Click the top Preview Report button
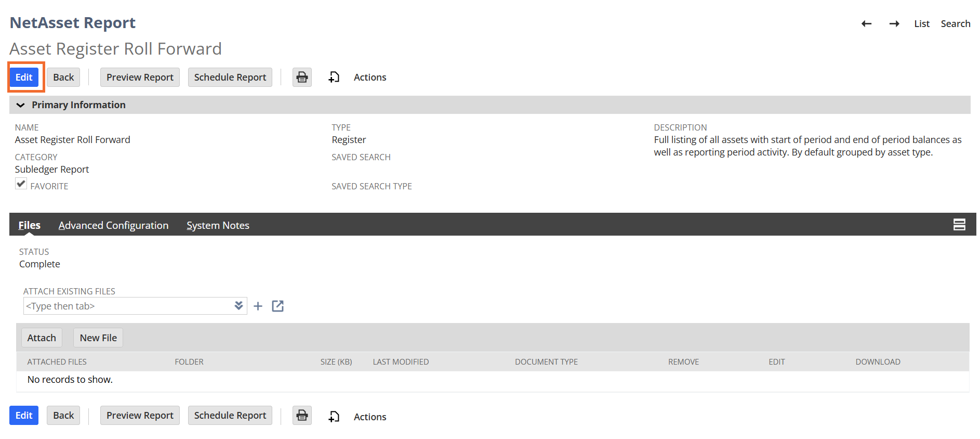 (x=140, y=78)
